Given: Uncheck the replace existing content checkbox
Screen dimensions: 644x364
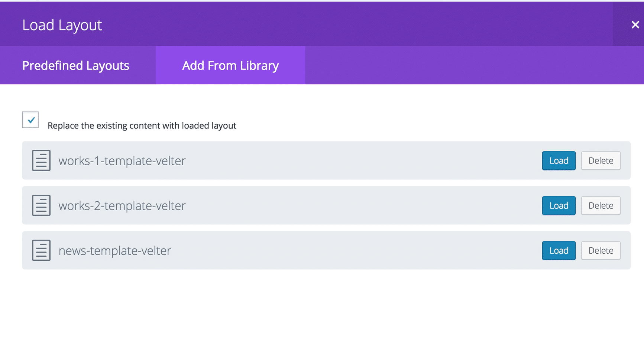Looking at the screenshot, I should tap(30, 120).
